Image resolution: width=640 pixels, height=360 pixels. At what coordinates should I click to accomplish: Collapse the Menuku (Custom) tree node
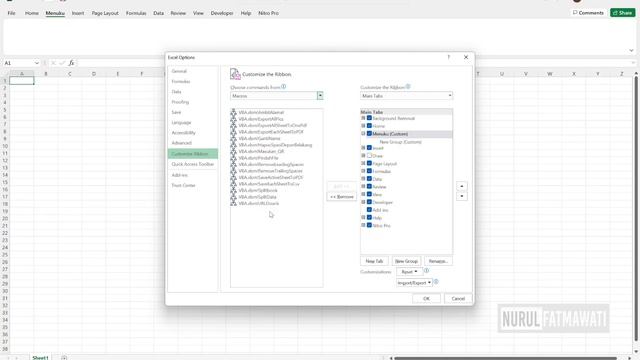[x=363, y=133]
